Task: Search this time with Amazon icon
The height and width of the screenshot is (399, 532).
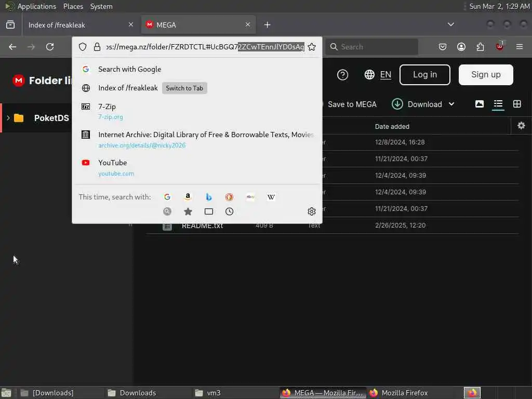Action: tap(188, 197)
